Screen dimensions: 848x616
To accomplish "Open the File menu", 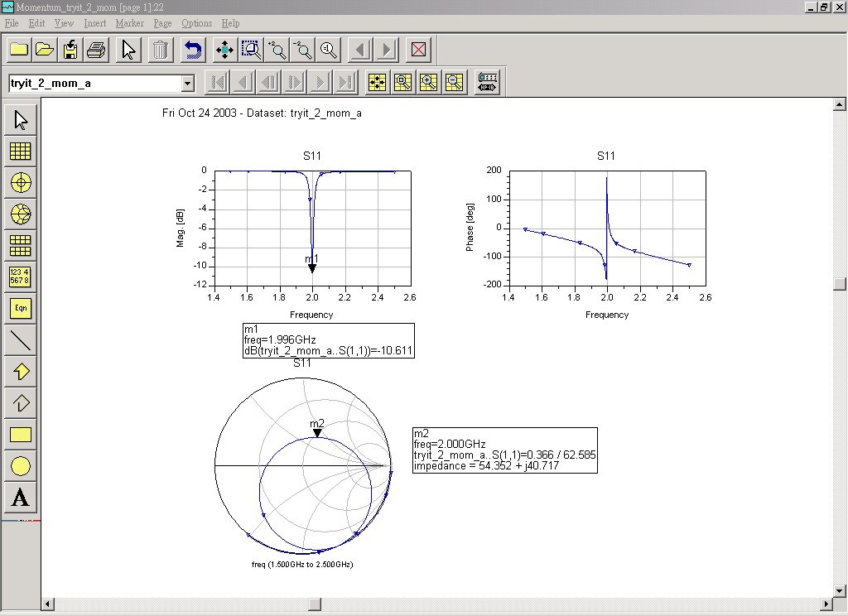I will coord(12,23).
